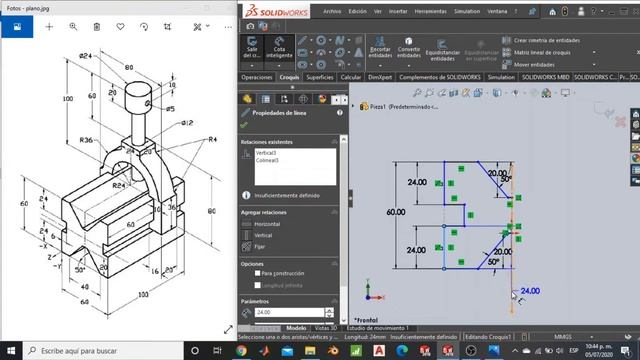This screenshot has width=640, height=360.
Task: Collapse the Opciones section
Action: [334, 264]
